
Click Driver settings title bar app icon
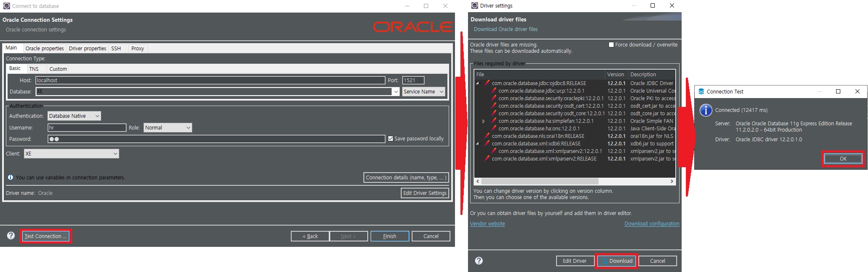click(x=475, y=5)
